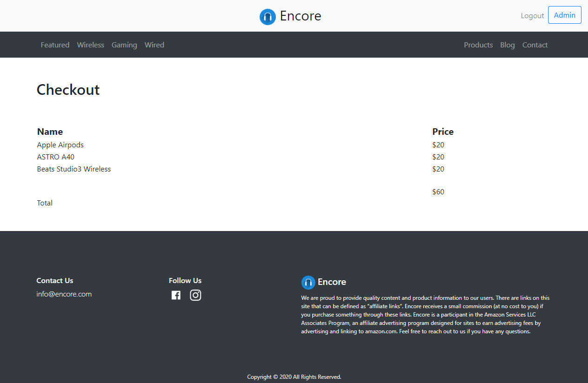
Task: Click the Contact Us footer heading
Action: [55, 280]
